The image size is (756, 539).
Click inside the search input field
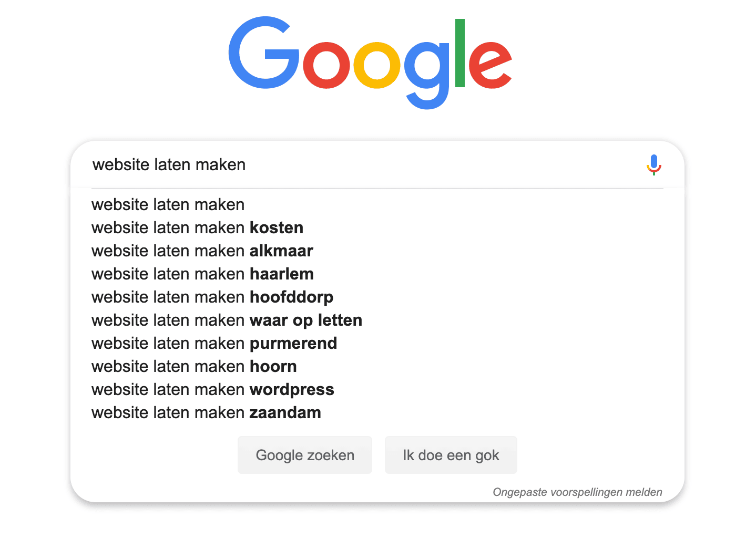point(315,164)
